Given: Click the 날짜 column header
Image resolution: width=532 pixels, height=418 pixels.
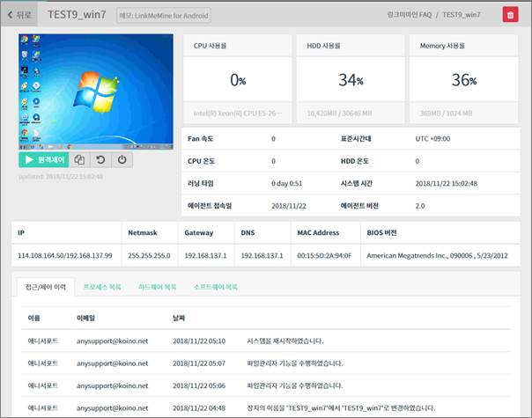Looking at the screenshot, I should (x=181, y=317).
